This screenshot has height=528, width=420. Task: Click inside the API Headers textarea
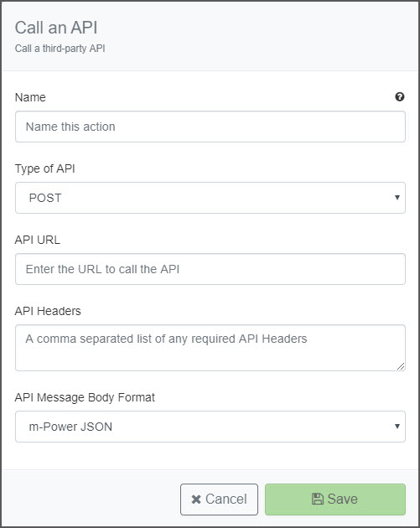click(210, 348)
